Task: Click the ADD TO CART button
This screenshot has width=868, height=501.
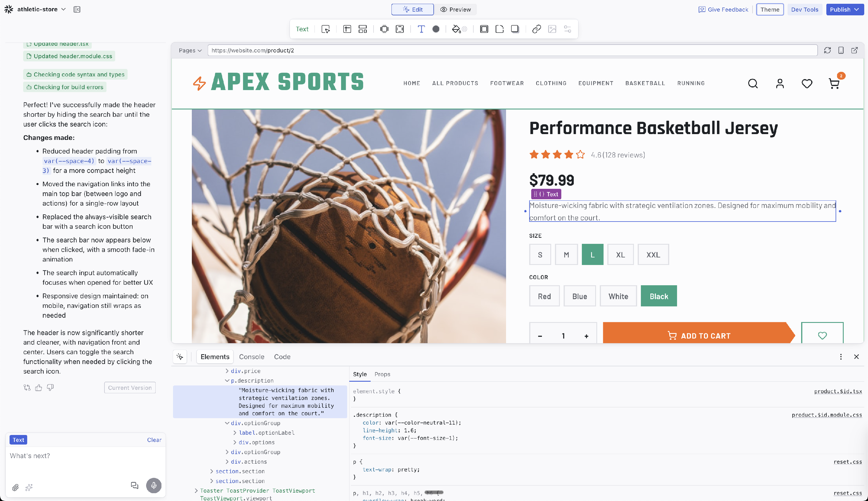Action: coord(698,335)
